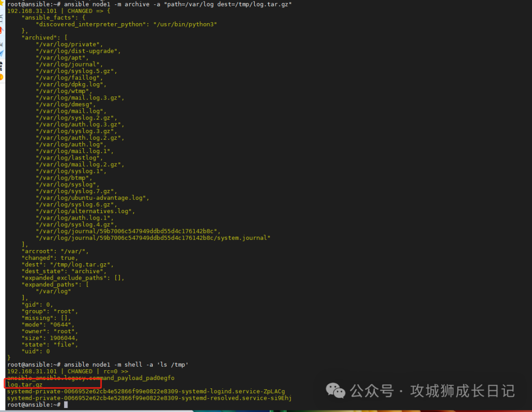Click the '/var/log/syslog.4.gz' entry

point(76,224)
